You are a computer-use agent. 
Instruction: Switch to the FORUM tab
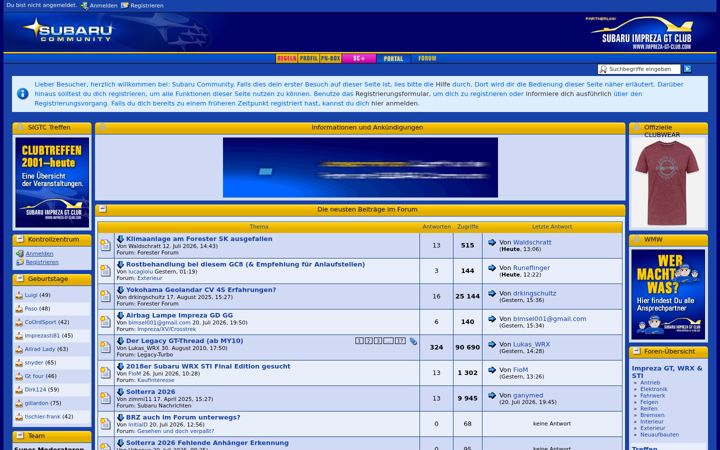point(427,58)
